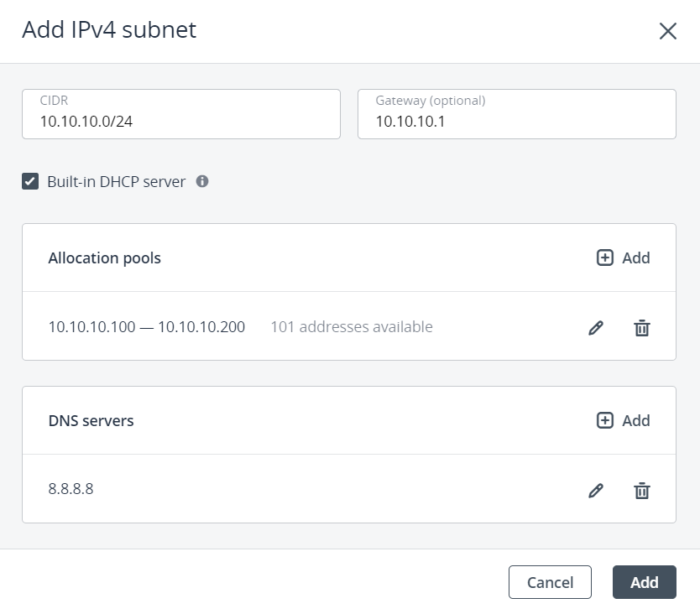Screen dimensions: 700x614
Task: Select the 10.10.10.100 — 10.10.10.200 range text
Action: tap(147, 327)
